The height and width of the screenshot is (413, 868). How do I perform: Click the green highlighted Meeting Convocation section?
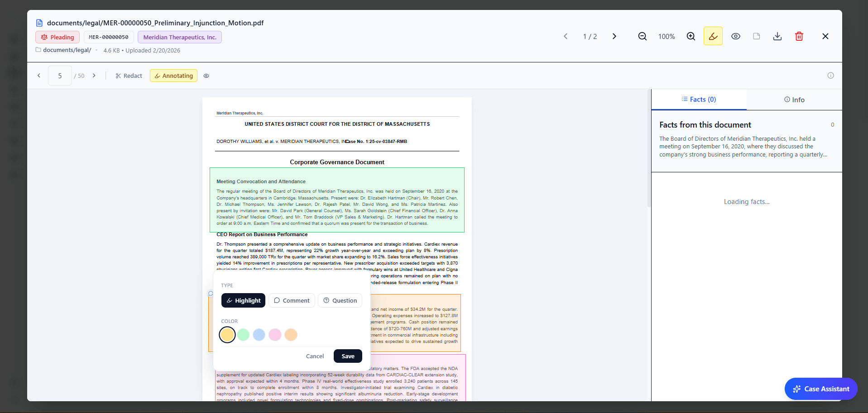pos(337,200)
